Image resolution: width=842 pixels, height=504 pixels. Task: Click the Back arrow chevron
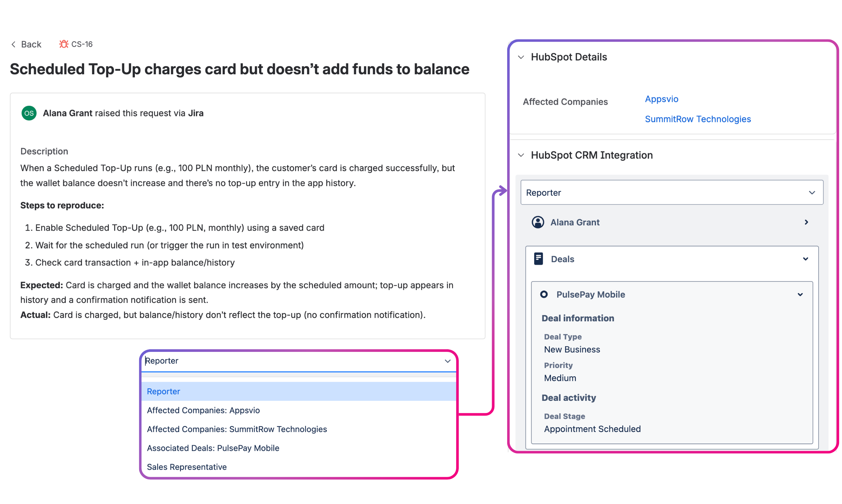(13, 44)
